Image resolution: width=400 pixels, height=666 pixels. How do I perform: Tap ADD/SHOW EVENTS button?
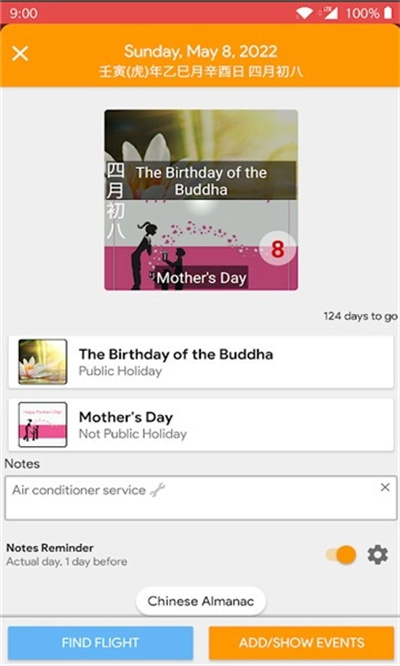coord(301,642)
